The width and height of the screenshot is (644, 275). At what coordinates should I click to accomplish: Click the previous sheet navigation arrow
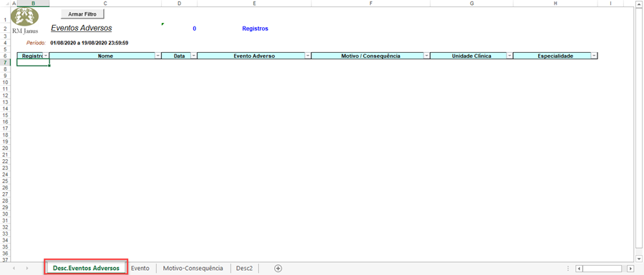coord(14,268)
